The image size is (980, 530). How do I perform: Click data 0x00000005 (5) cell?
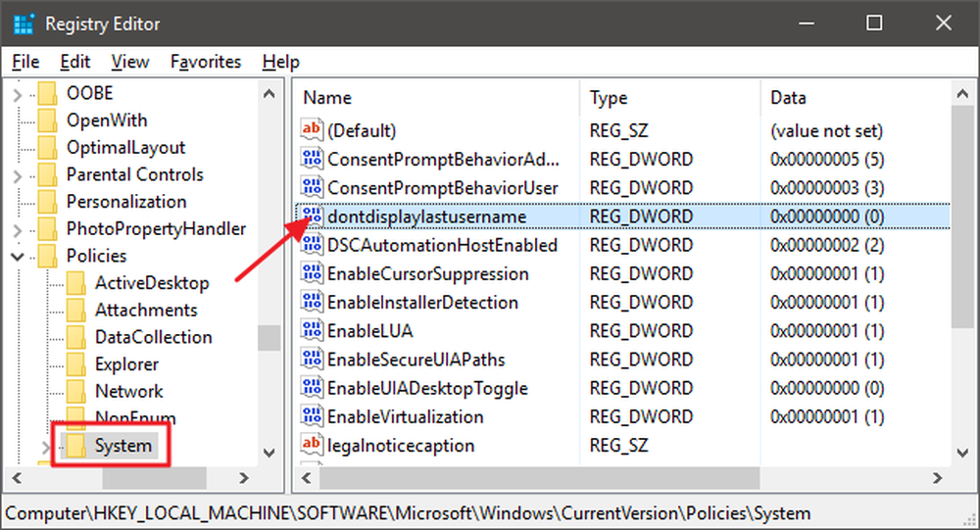point(827,159)
